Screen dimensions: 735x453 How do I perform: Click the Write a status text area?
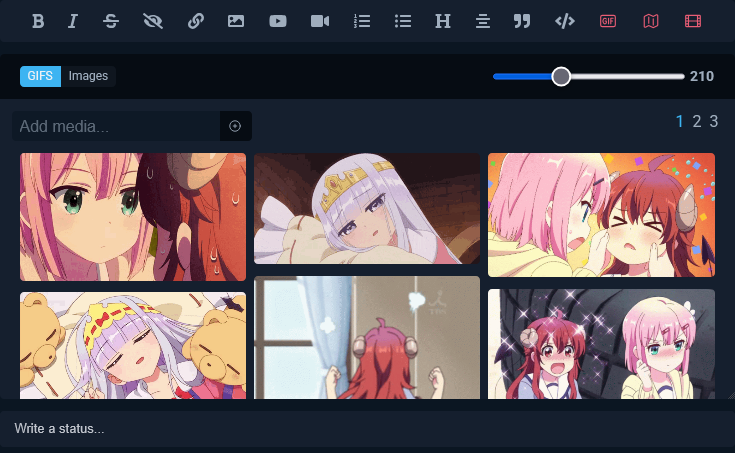[368, 429]
